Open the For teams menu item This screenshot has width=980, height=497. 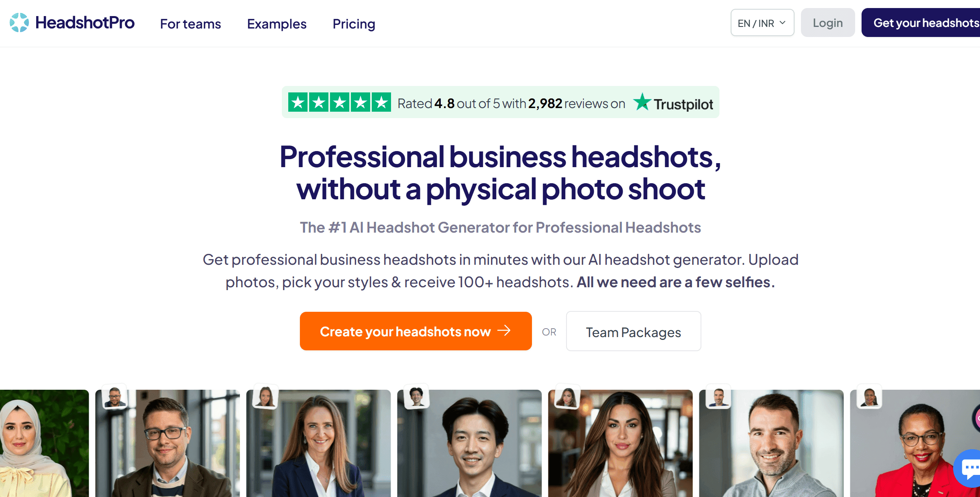(x=190, y=24)
